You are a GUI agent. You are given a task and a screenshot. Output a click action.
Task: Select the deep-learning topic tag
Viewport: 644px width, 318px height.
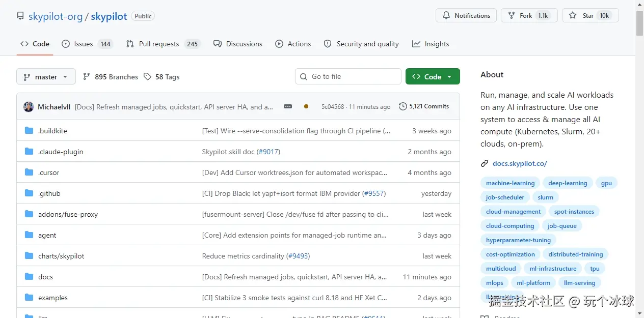pos(568,183)
